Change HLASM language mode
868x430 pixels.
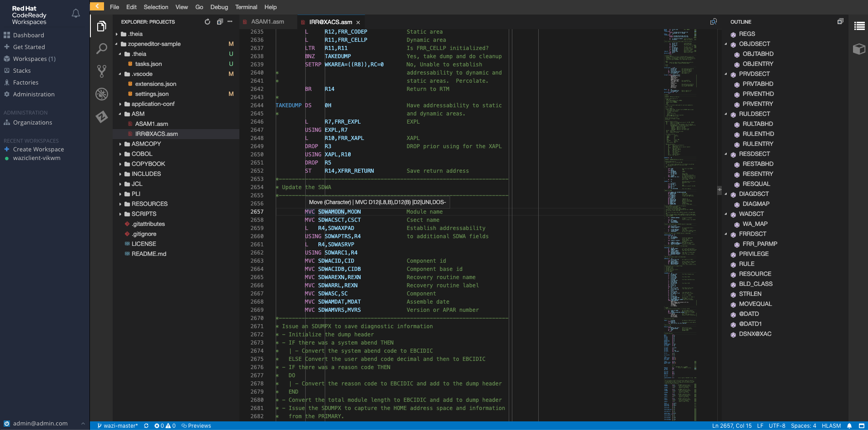click(831, 426)
